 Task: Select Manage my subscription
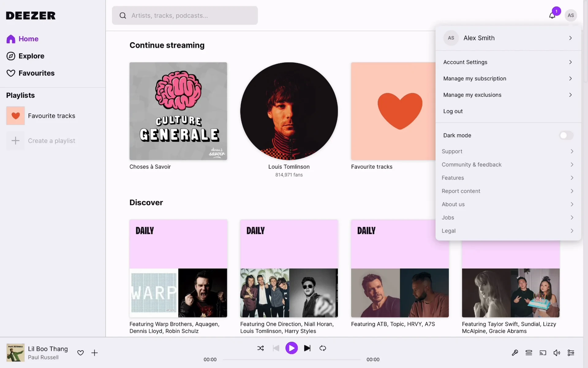(x=508, y=79)
